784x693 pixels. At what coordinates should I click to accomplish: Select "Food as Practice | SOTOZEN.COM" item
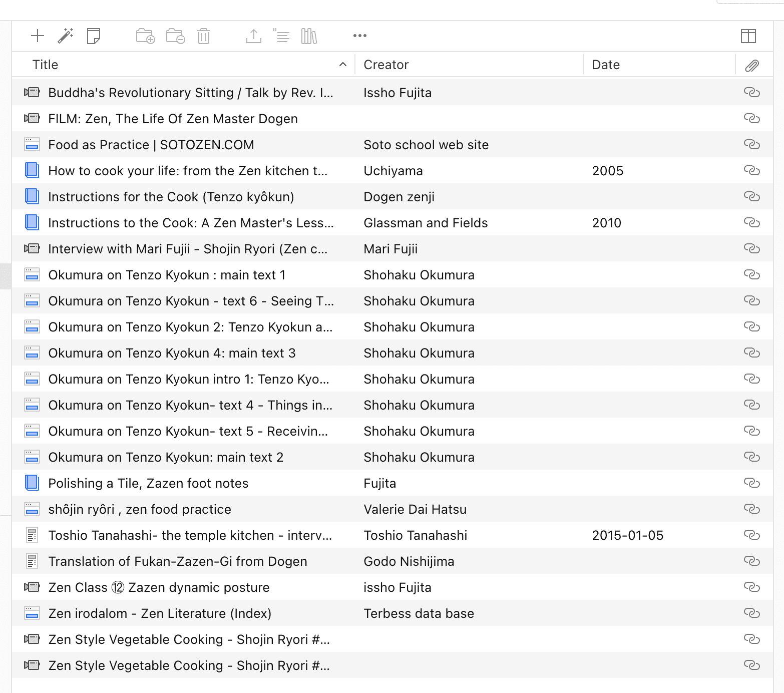pyautogui.click(x=151, y=145)
